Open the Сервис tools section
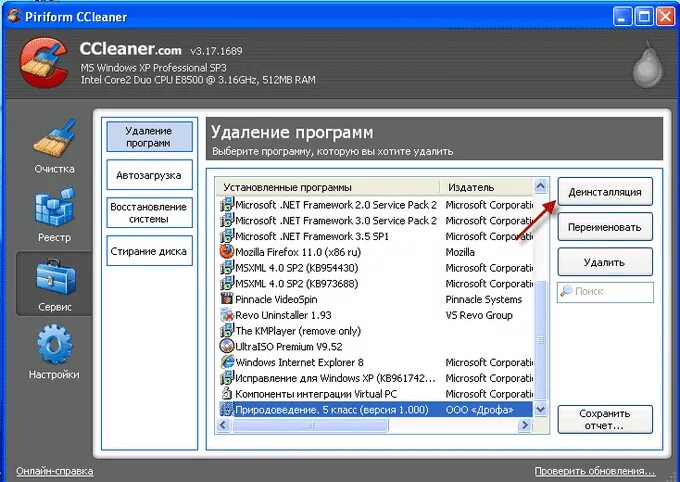Screen dimensions: 680x482 click(54, 284)
